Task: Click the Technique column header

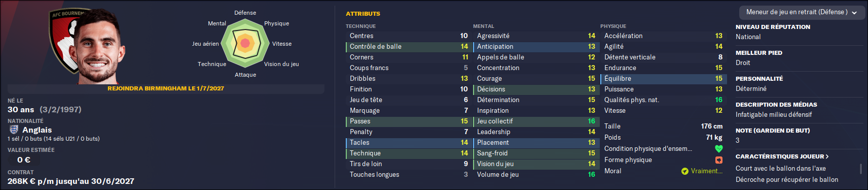Action: pos(360,26)
